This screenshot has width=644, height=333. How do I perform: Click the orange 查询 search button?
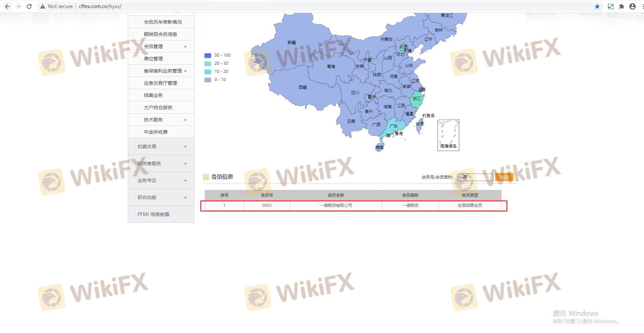tap(504, 177)
